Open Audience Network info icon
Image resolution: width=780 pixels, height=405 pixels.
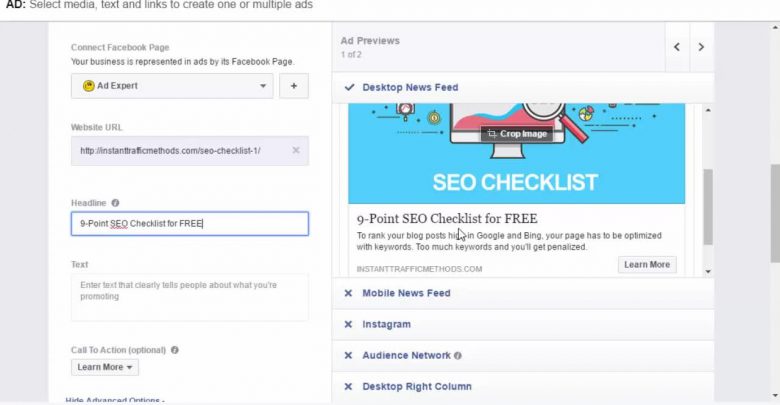coord(458,356)
